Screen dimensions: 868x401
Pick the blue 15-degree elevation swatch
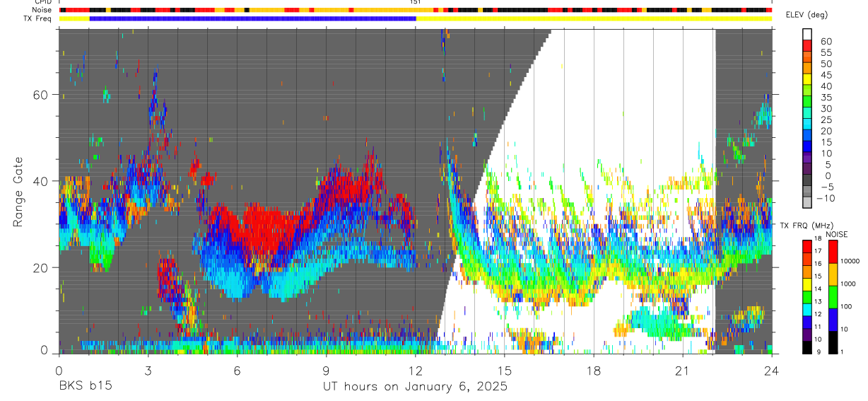tap(807, 148)
